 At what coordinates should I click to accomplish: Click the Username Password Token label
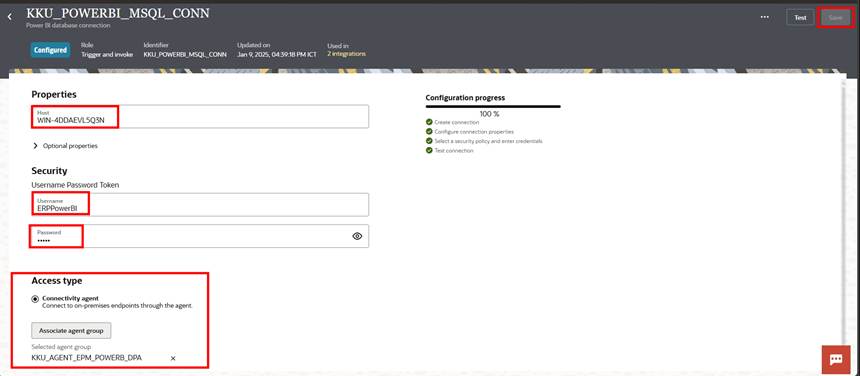point(75,185)
